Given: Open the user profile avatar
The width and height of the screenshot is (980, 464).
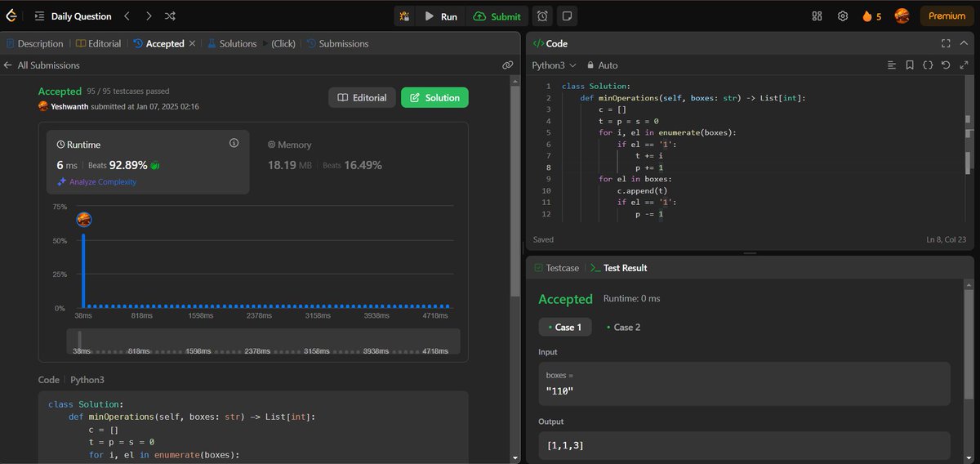Looking at the screenshot, I should pyautogui.click(x=902, y=16).
